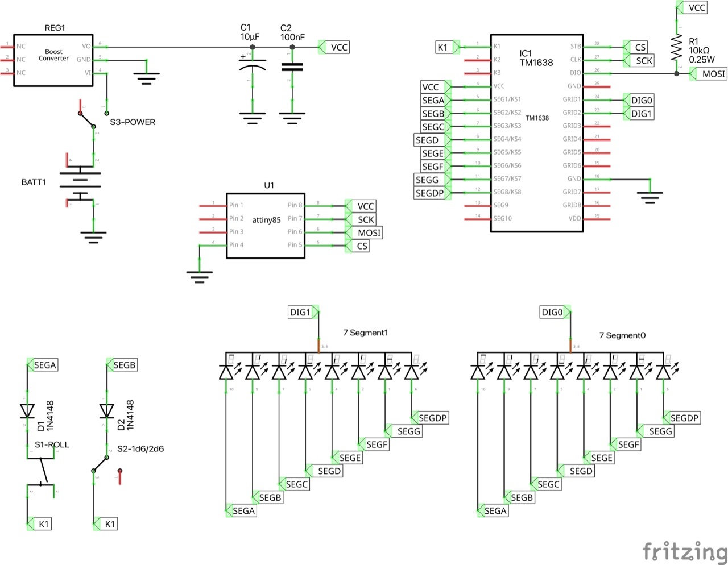
Task: Click the SEGA net label left of TM1638
Action: pyautogui.click(x=436, y=100)
